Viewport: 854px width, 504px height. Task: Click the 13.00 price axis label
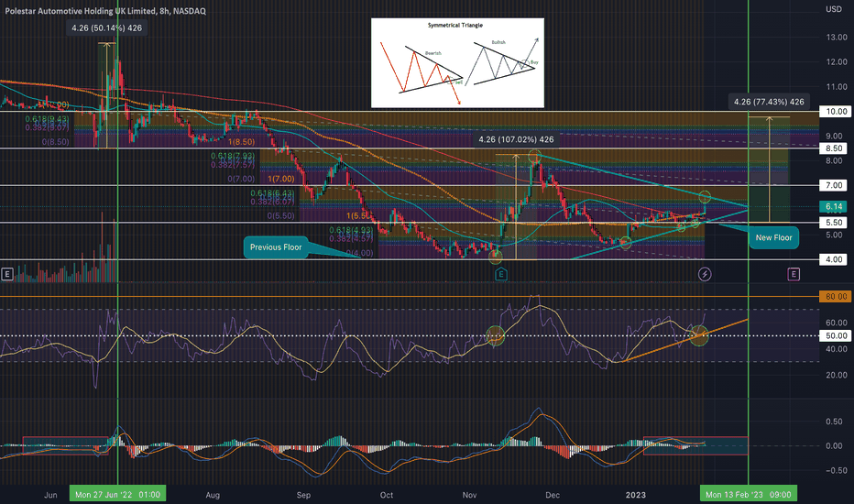point(836,37)
